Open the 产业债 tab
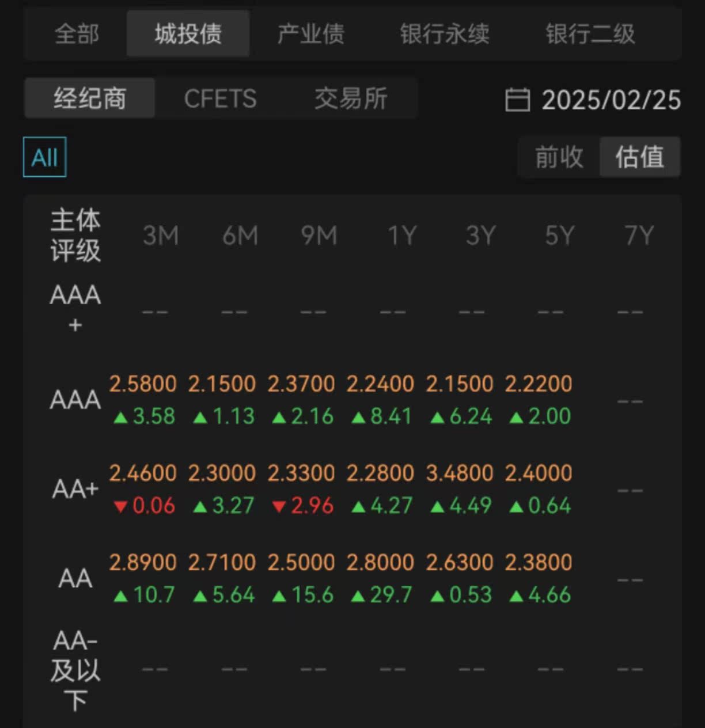Viewport: 705px width, 728px height. (310, 34)
